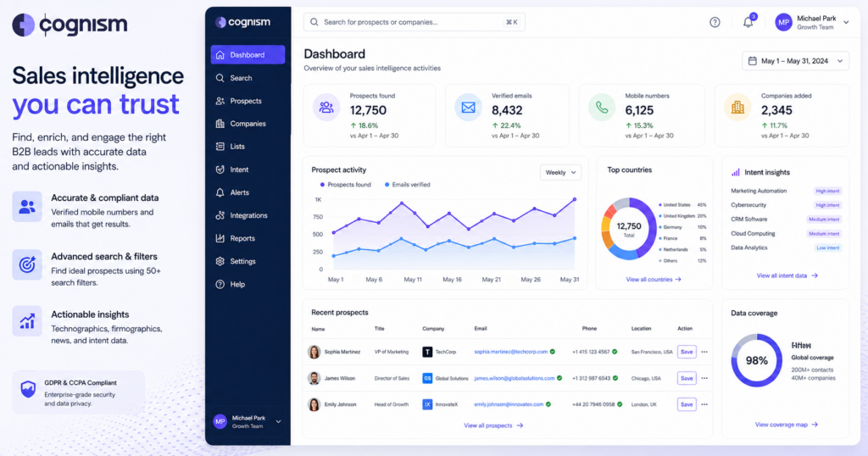Click the Global Solutions GS logo icon
This screenshot has width=868, height=456.
click(x=427, y=379)
